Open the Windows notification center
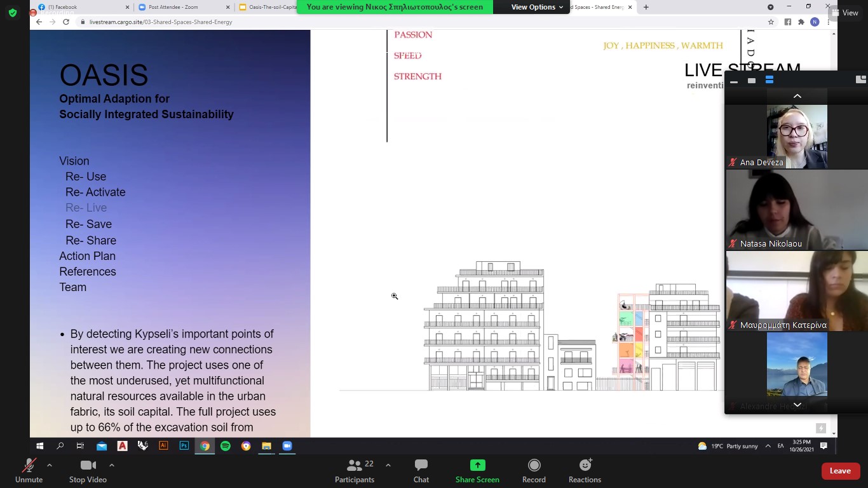The height and width of the screenshot is (488, 868). click(824, 446)
